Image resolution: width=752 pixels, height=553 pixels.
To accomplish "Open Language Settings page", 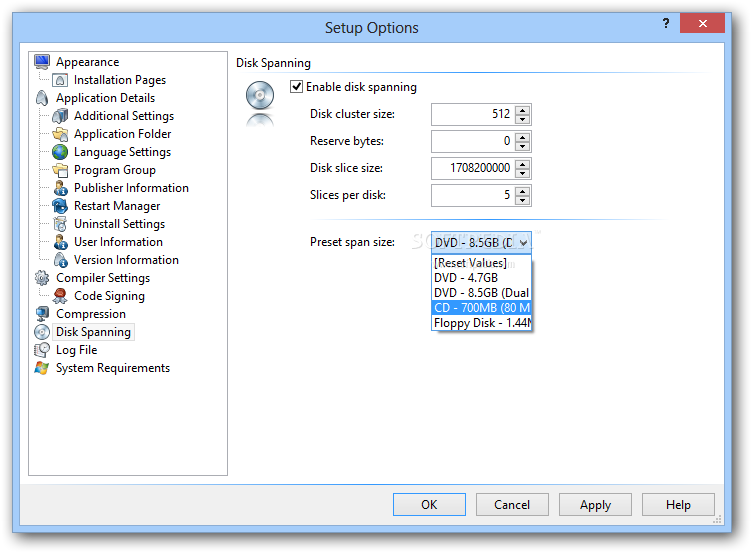I will [122, 152].
